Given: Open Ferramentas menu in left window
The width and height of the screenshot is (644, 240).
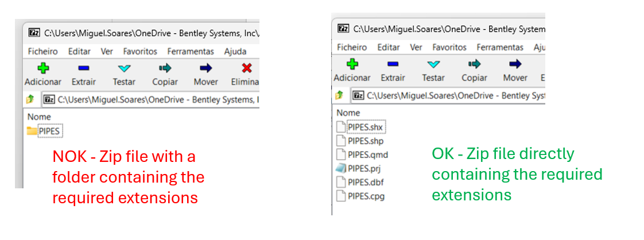Looking at the screenshot, I should 191,51.
